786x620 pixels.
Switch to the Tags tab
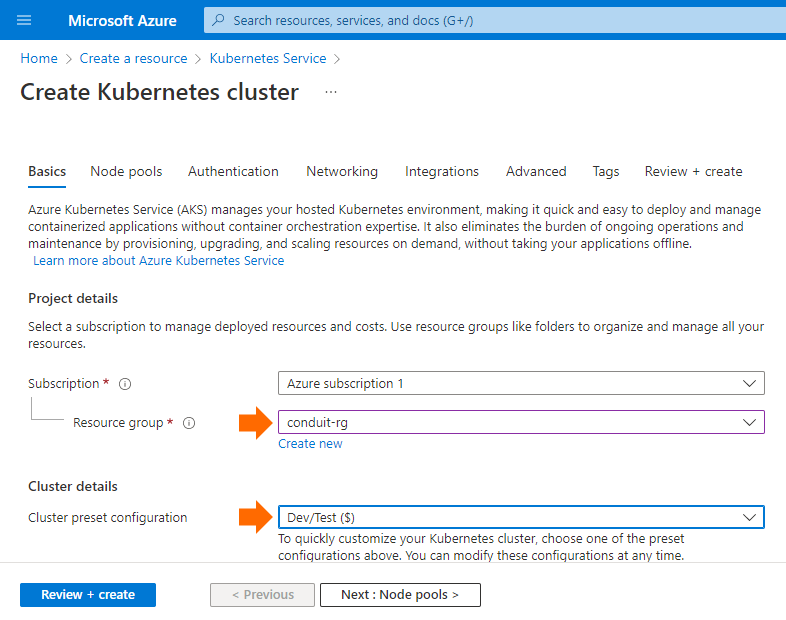pos(606,171)
